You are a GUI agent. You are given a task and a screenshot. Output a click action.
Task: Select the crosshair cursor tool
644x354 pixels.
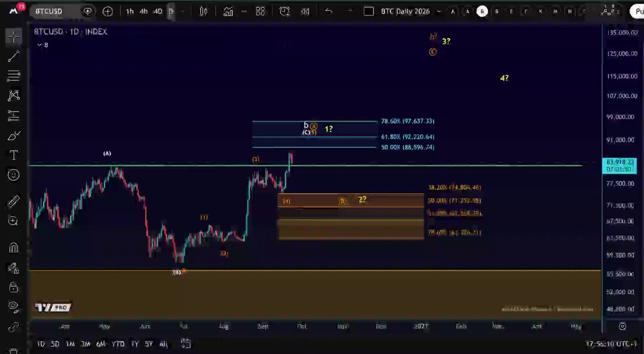14,36
